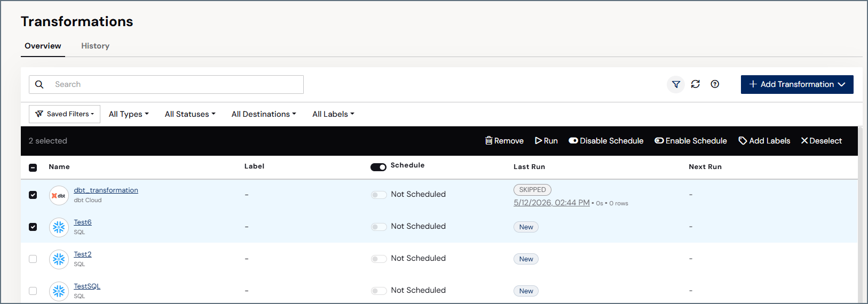Click the New badge in TestSQL row
Viewport: 868px width, 304px height.
(526, 291)
